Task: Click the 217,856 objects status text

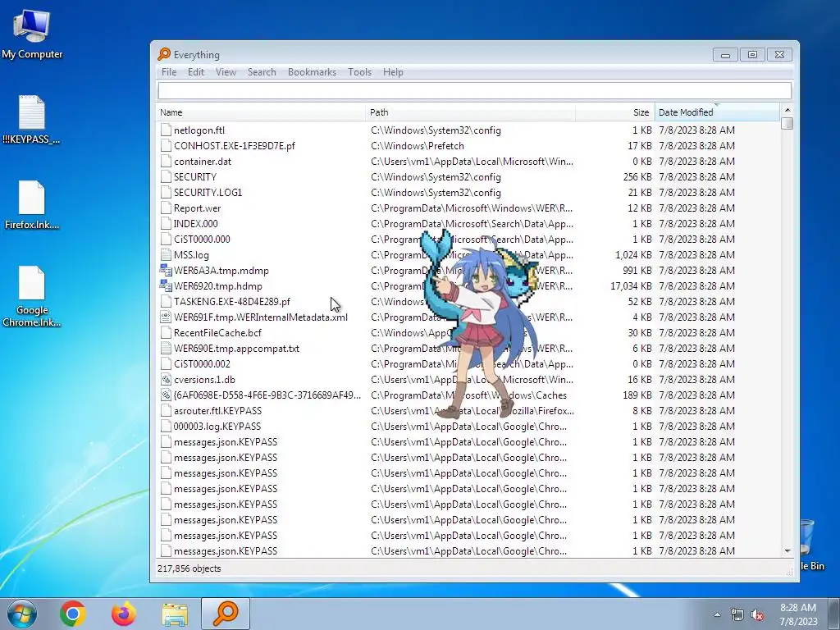Action: click(189, 568)
